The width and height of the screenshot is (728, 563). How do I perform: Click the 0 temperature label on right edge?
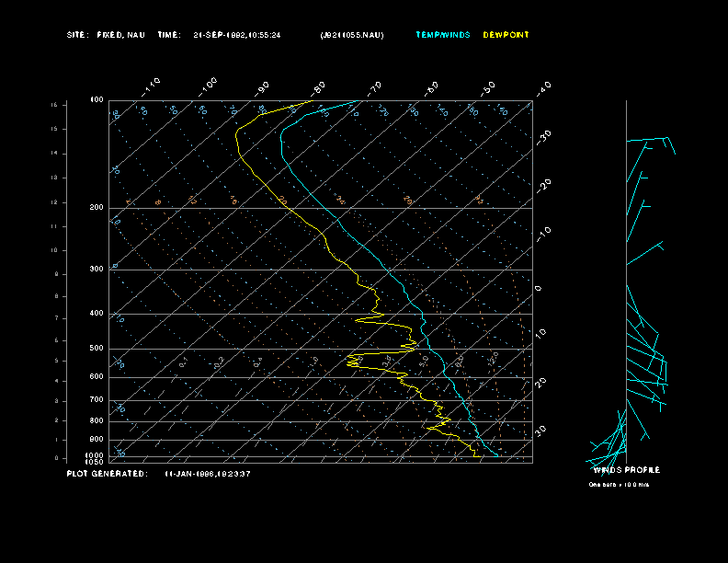538,289
